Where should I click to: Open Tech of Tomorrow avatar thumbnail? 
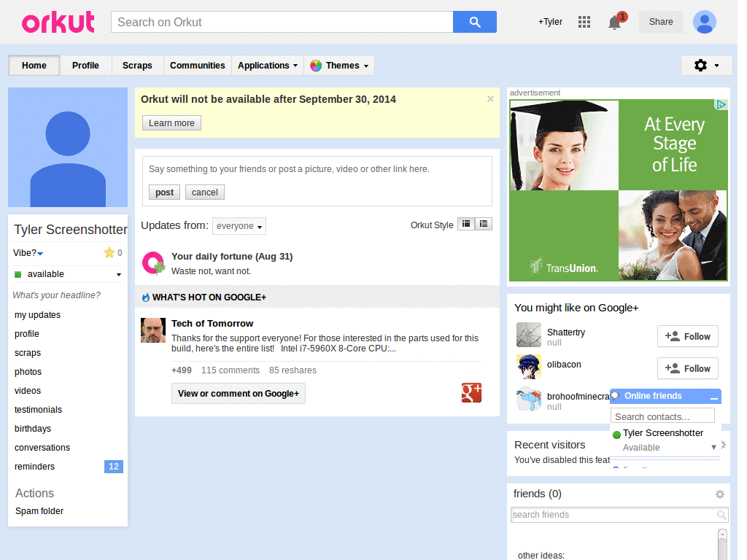tap(153, 330)
